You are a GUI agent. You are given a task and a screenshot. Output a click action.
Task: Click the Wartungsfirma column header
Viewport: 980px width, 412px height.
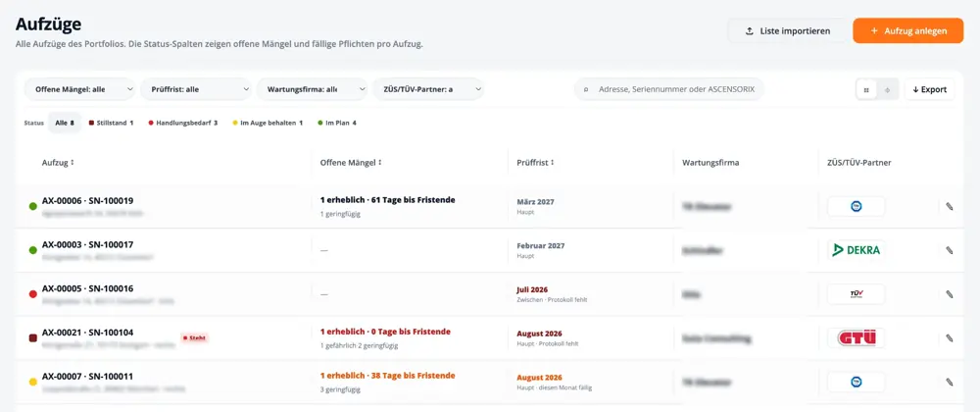pyautogui.click(x=710, y=163)
